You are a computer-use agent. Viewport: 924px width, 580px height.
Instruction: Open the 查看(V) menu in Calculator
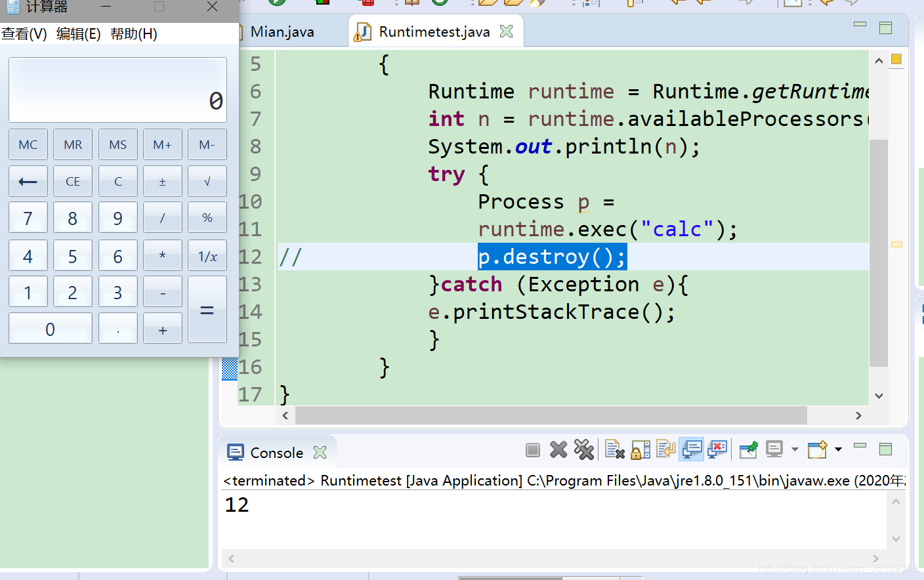pyautogui.click(x=24, y=33)
